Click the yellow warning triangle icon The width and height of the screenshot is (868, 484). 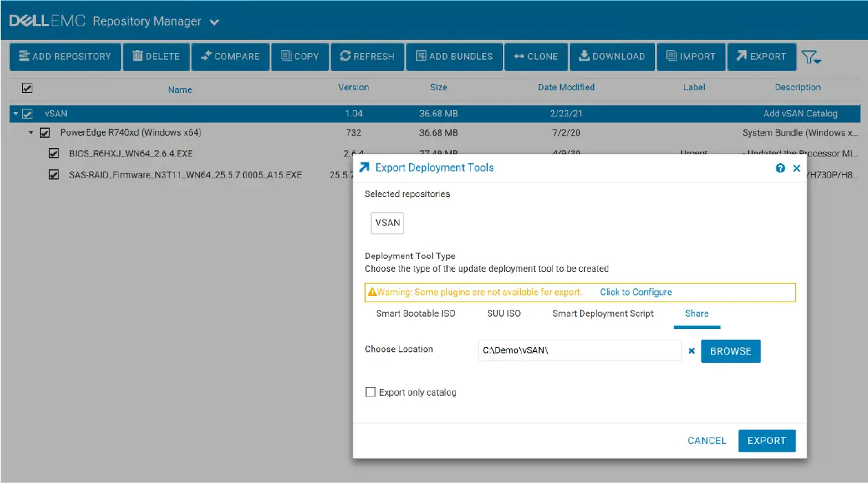tap(372, 292)
